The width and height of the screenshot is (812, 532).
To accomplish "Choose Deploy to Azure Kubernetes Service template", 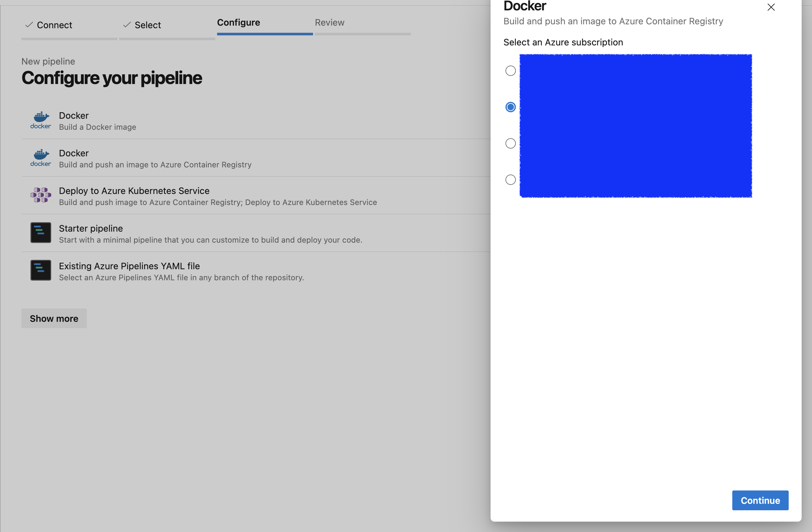I will click(x=134, y=190).
